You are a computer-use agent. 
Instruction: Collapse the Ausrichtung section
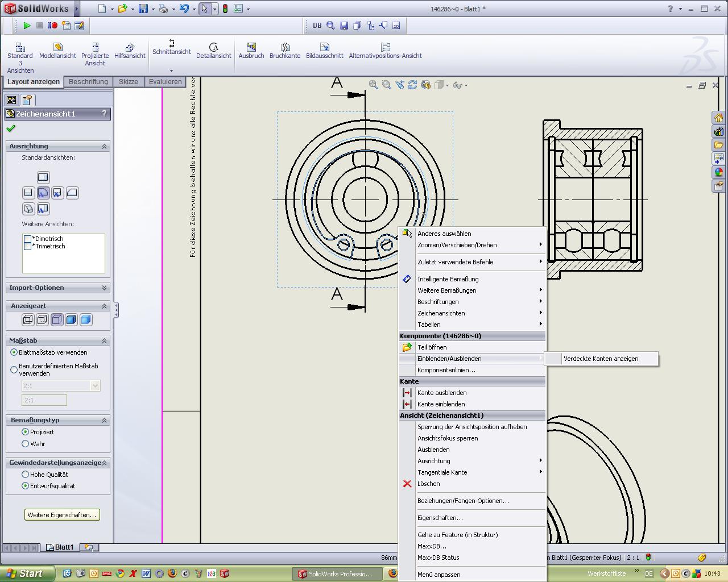[104, 146]
